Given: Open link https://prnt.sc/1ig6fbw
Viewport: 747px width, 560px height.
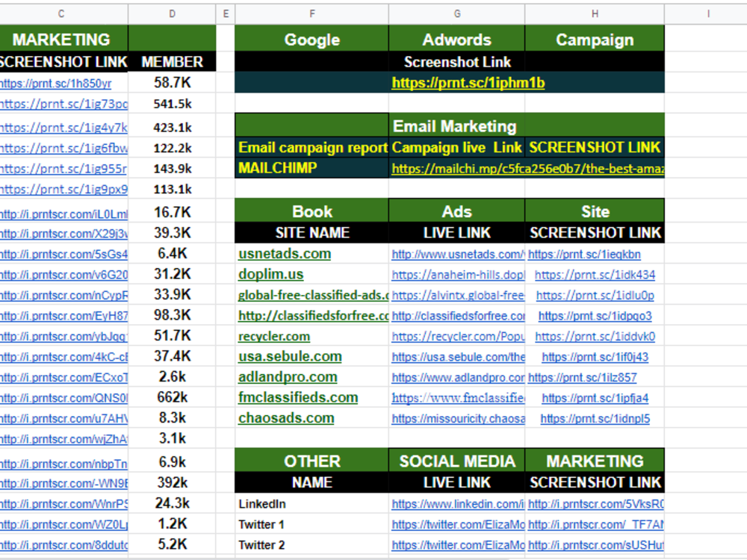Looking at the screenshot, I should 63,148.
